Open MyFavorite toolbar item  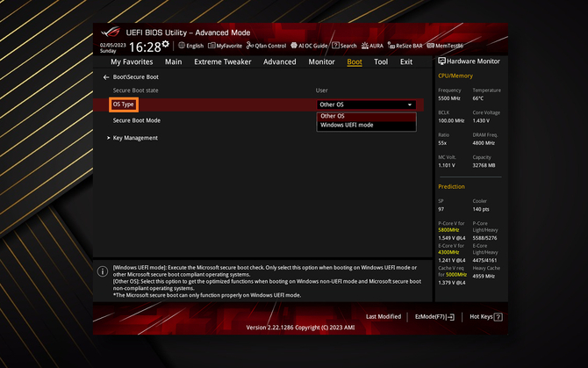pos(225,46)
